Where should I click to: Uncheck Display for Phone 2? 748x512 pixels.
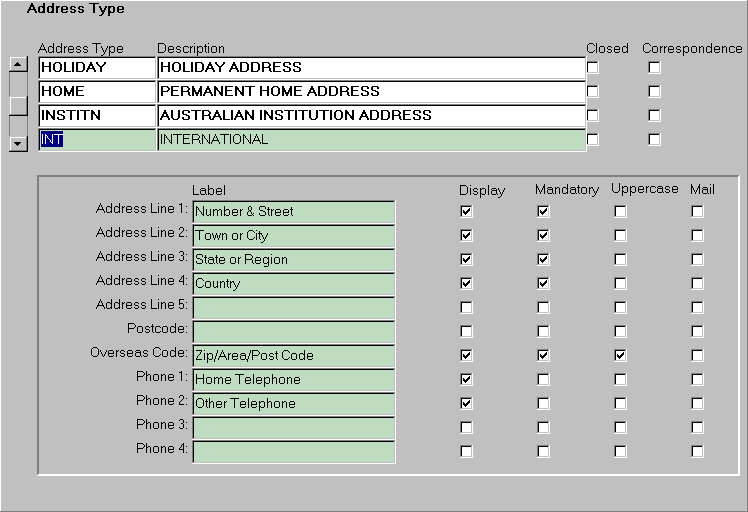tap(466, 404)
